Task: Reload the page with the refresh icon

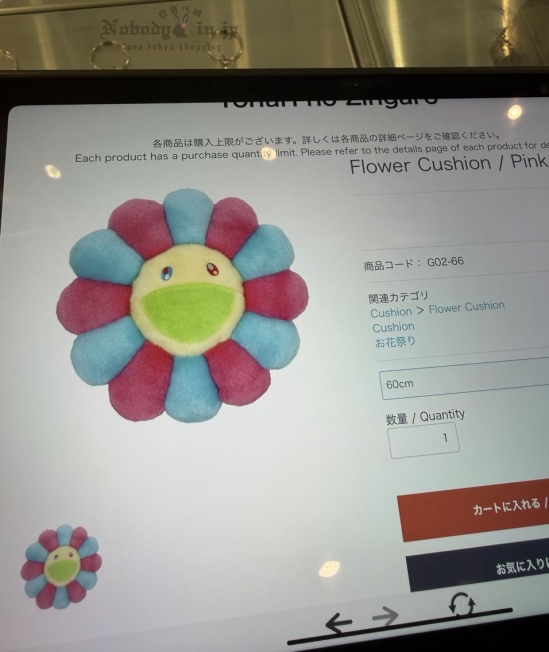Action: pos(462,605)
